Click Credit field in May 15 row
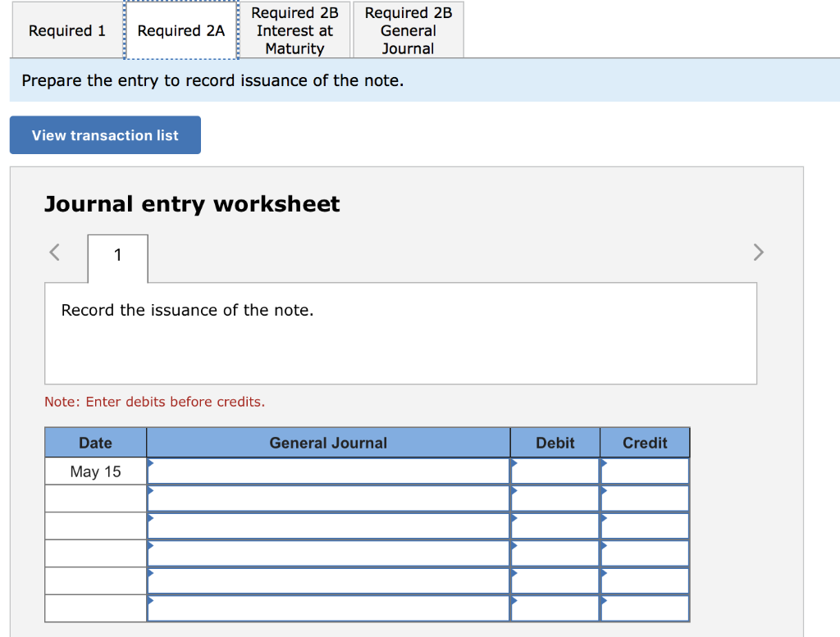 point(645,471)
